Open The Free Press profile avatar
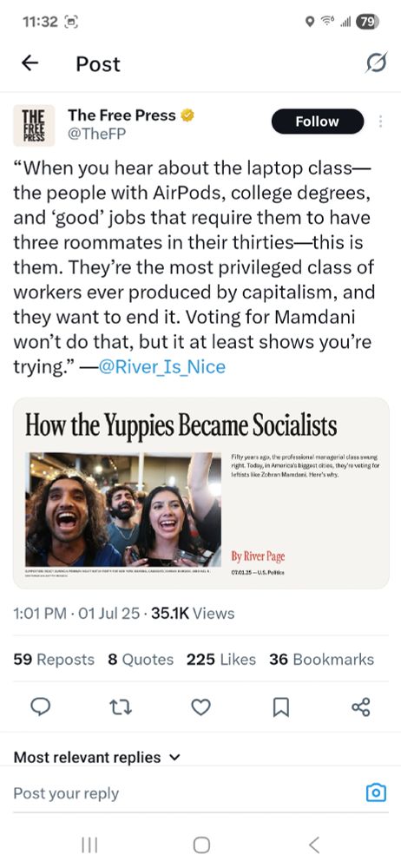Viewport: 401px width, 868px height. pyautogui.click(x=34, y=126)
